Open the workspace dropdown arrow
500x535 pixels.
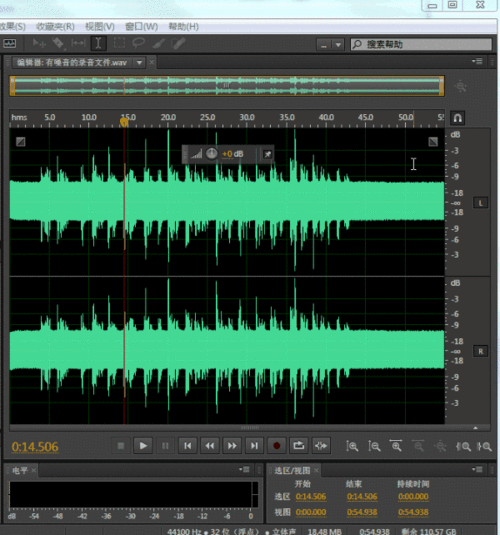[x=338, y=45]
